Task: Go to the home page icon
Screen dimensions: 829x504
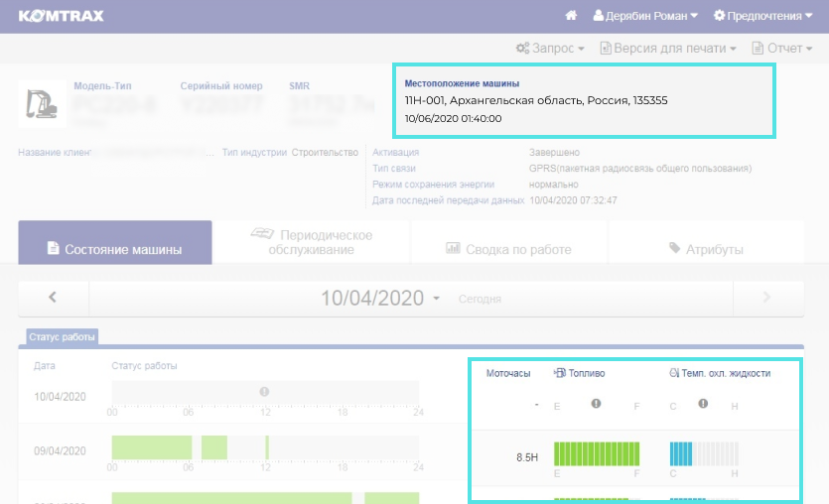Action: pyautogui.click(x=571, y=16)
